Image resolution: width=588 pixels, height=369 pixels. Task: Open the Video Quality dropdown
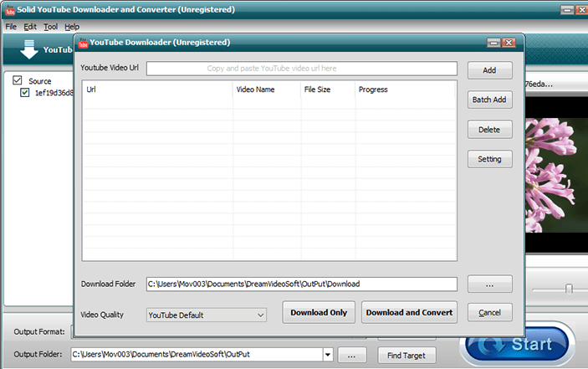207,315
